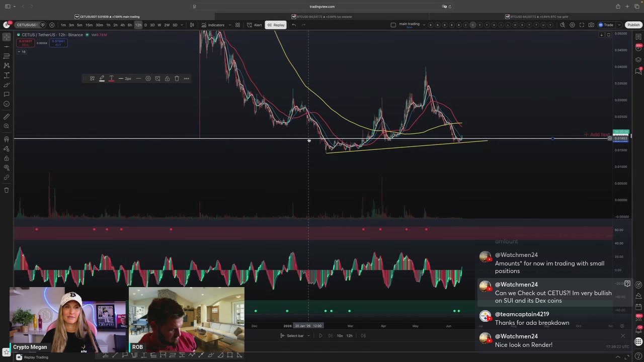
Task: Open drawing settings hexagon icon
Action: pos(148,78)
